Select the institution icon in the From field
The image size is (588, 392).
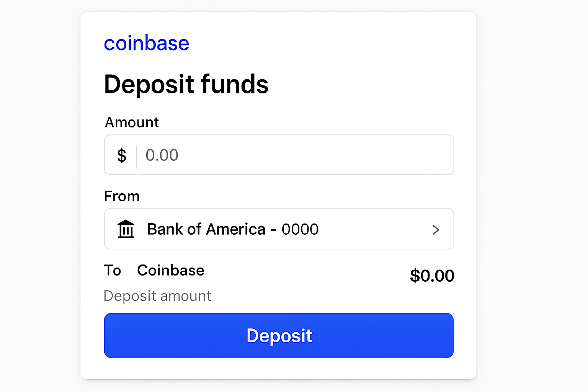(x=126, y=229)
